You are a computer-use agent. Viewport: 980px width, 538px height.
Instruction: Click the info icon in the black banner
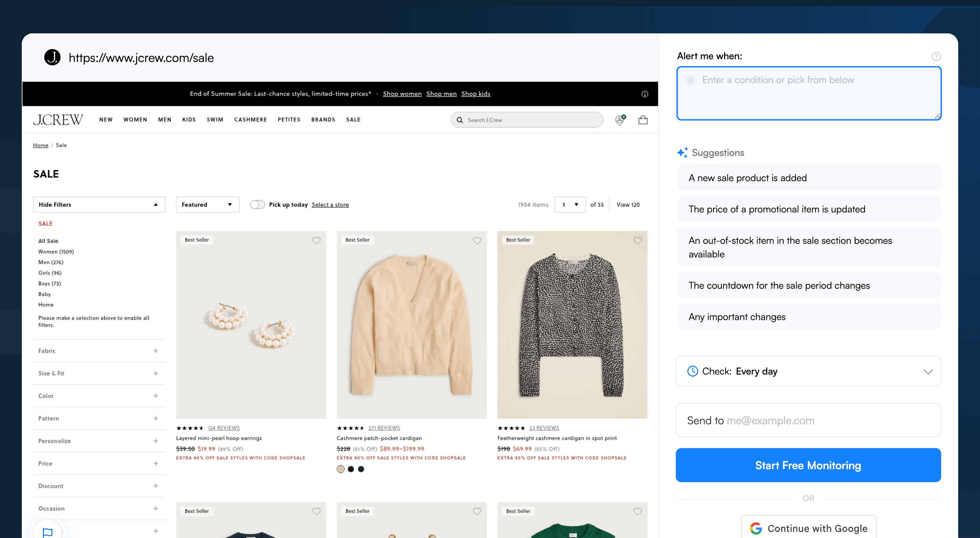pos(644,94)
